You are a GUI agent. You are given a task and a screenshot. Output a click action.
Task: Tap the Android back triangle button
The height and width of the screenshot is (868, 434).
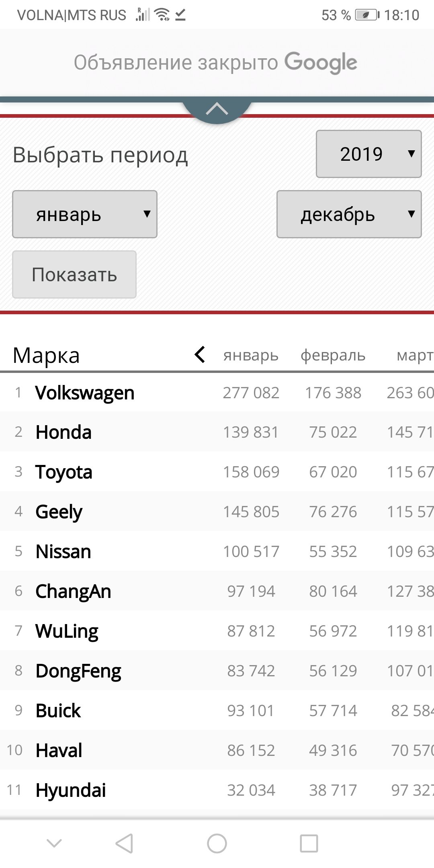tap(125, 843)
